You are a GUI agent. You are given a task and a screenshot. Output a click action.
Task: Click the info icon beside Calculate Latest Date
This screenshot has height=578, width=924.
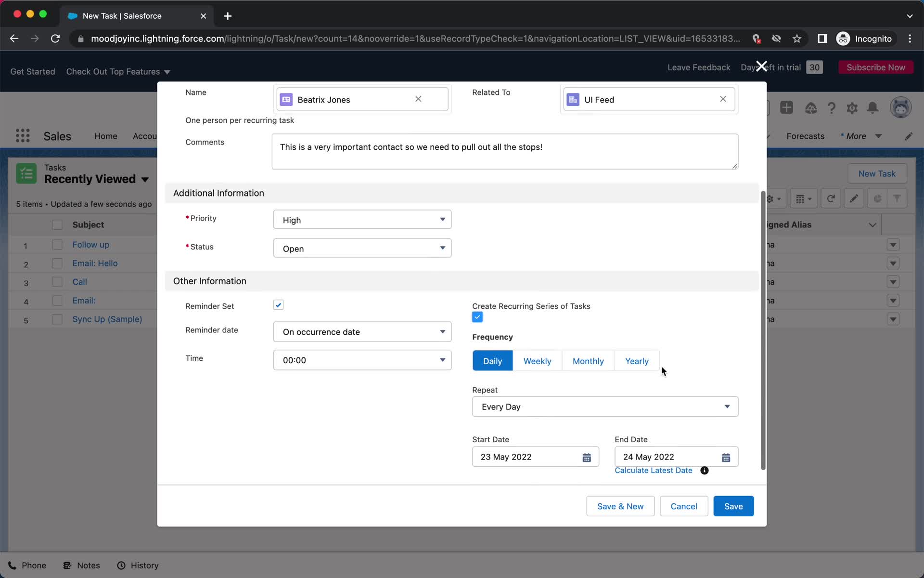[x=705, y=471]
